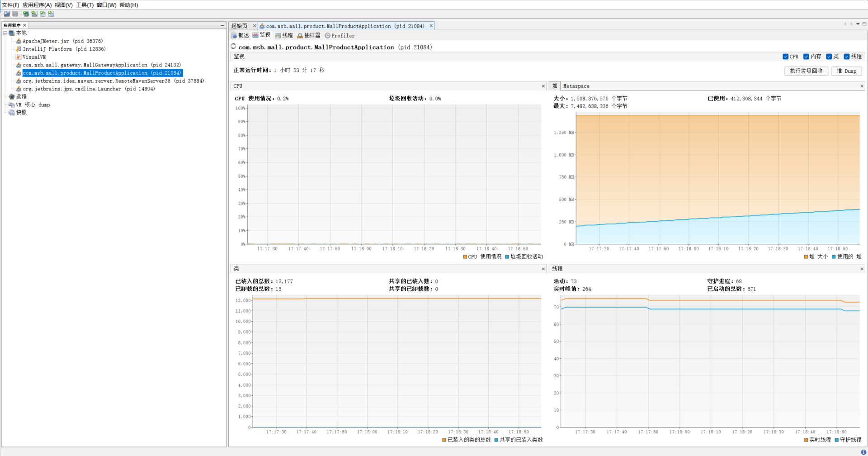Close the CPU chart panel
The height and width of the screenshot is (456, 868).
543,86
